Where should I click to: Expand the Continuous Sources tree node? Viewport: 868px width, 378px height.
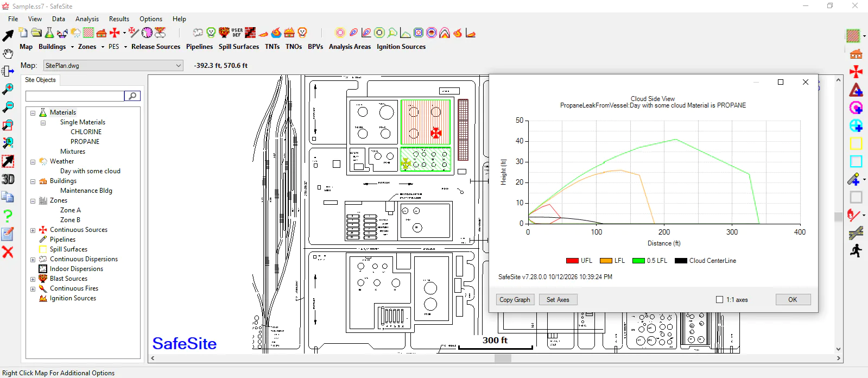[x=33, y=230]
